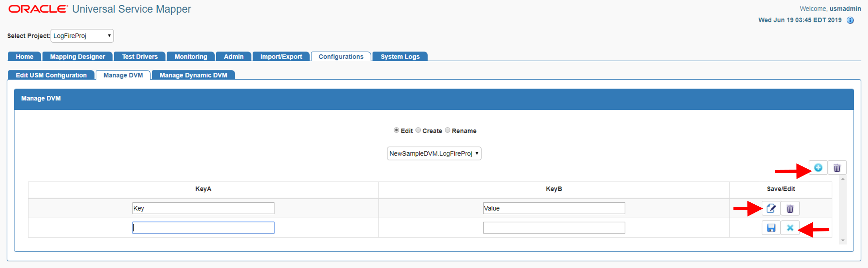Click the KeyB field containing 'Value'
Screen dimensions: 868x268
point(554,208)
